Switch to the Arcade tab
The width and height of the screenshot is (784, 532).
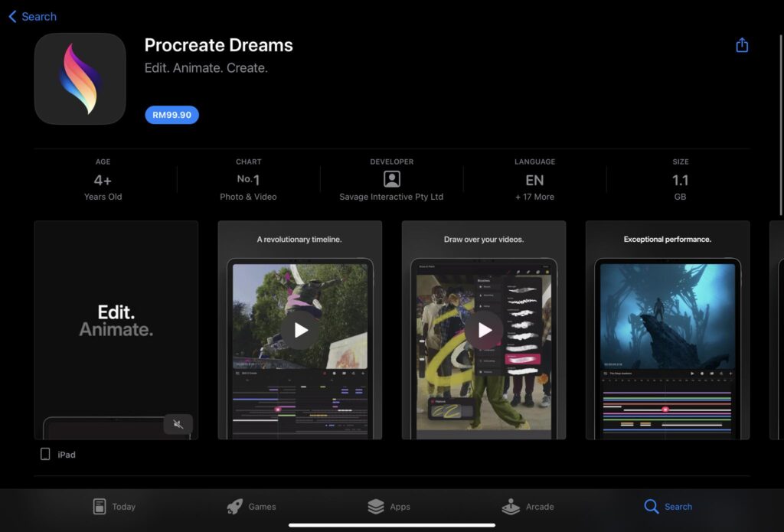pos(528,507)
